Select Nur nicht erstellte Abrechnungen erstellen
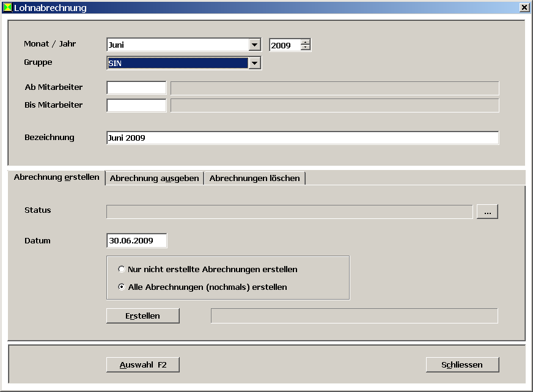Viewport: 533px width, 392px height. [x=122, y=269]
